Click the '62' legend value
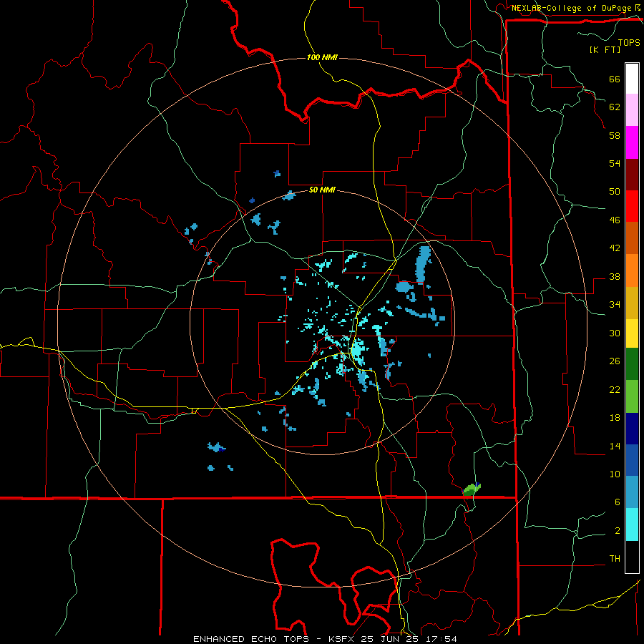644x644 pixels. pos(615,107)
